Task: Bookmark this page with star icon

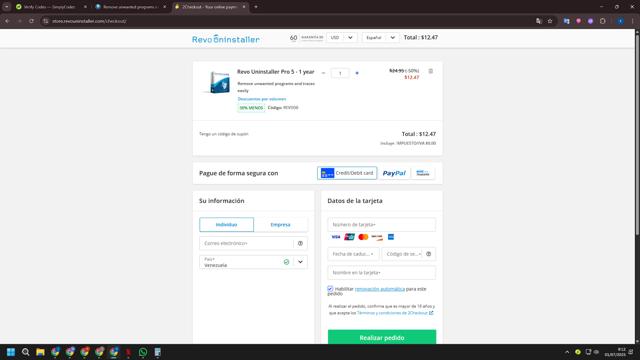Action: [x=550, y=21]
